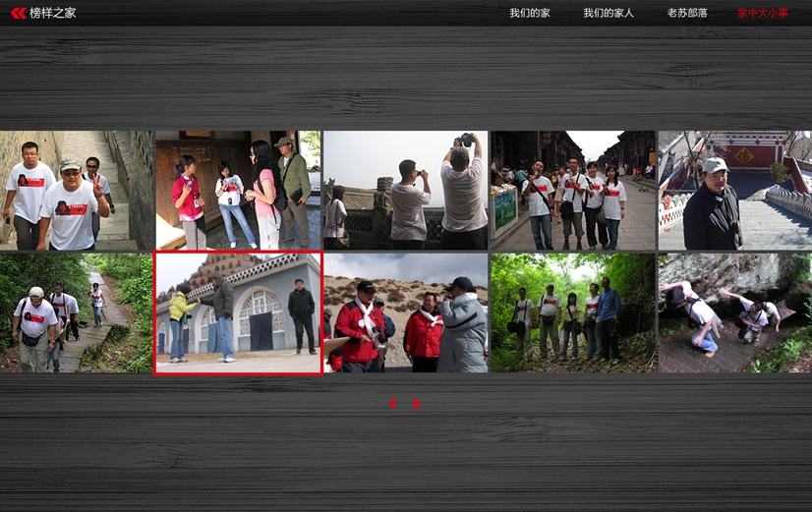This screenshot has width=812, height=512.
Task: Go to the 我们的家人 page
Action: pos(608,13)
